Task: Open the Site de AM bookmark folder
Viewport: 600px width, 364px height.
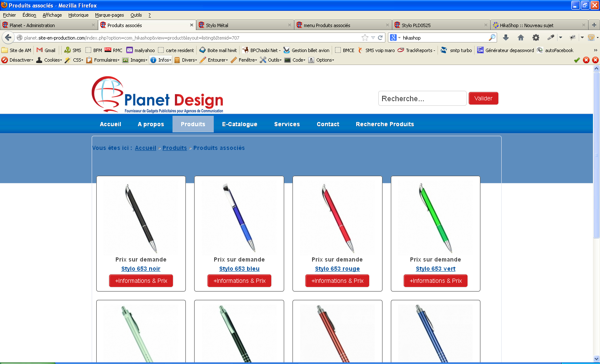Action: [x=16, y=50]
